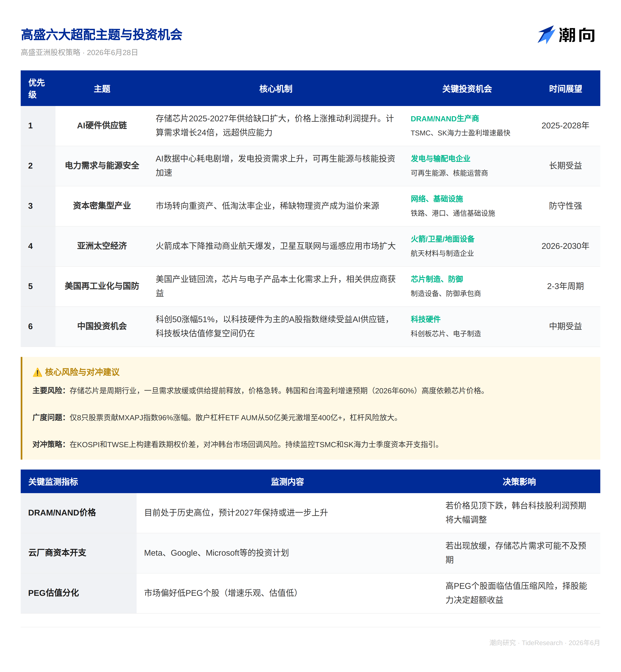Screen dimensions: 621x672
Task: Click the 主题 column header
Action: coord(102,89)
